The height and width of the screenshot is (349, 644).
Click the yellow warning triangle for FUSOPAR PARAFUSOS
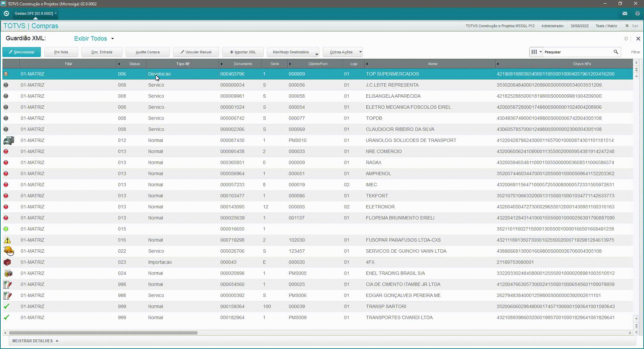(7, 240)
